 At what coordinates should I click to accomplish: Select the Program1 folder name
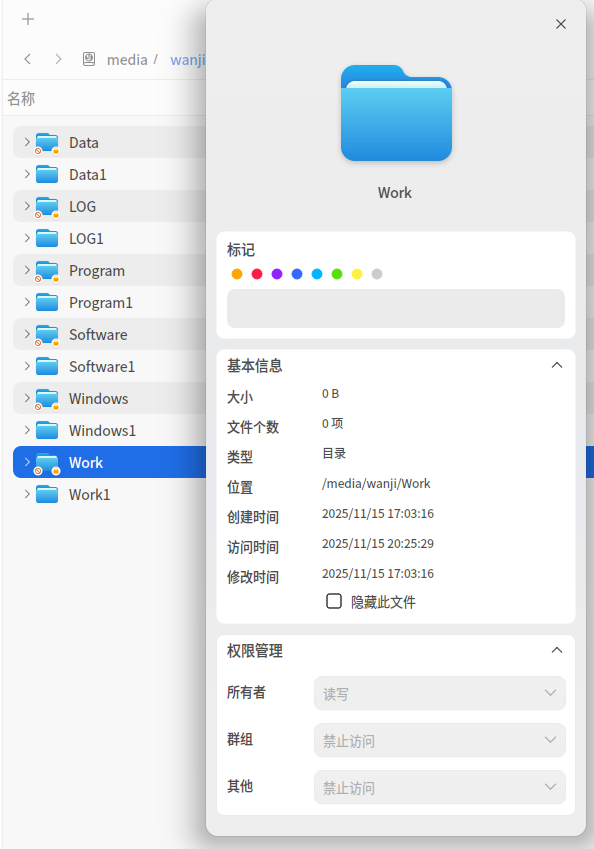click(x=101, y=303)
